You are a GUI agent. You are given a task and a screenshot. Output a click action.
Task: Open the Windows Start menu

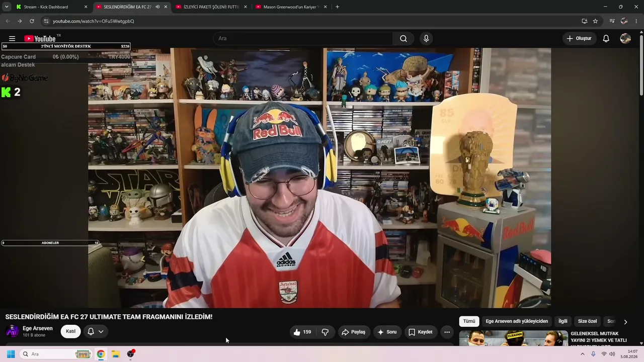click(11, 354)
